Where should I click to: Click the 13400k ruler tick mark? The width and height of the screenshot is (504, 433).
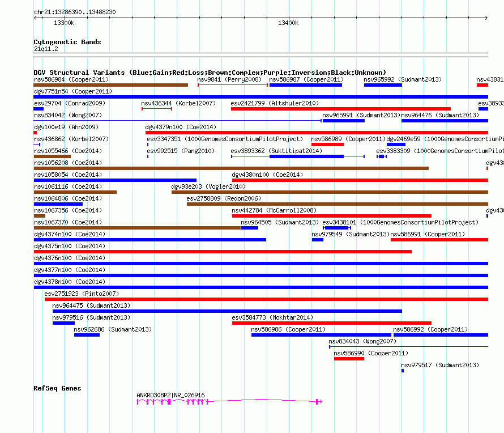(x=289, y=17)
